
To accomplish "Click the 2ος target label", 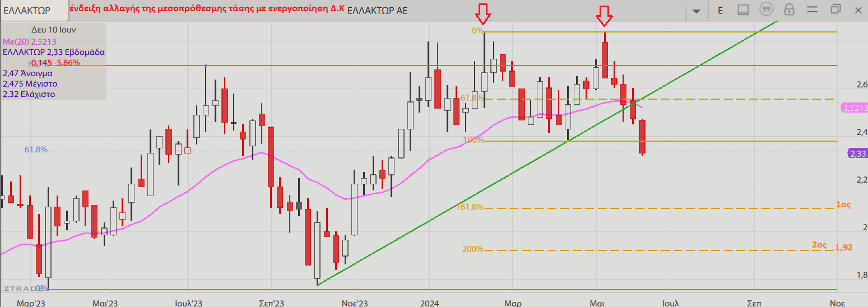I will point(819,245).
